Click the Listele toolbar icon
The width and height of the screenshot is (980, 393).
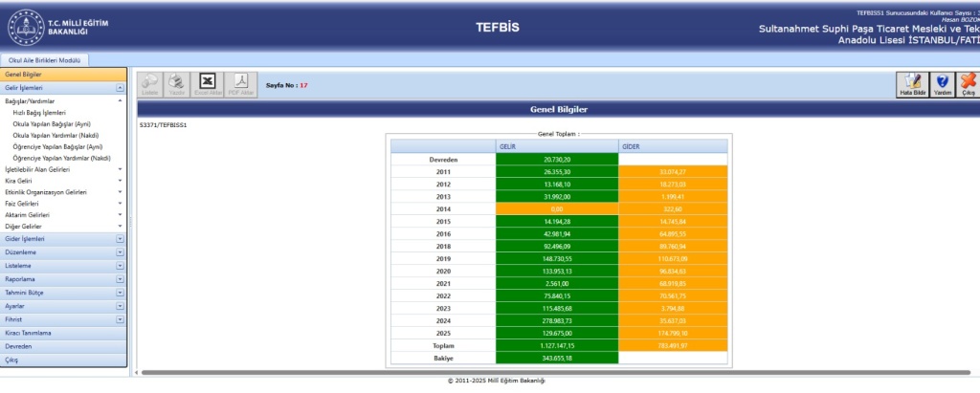coord(150,84)
